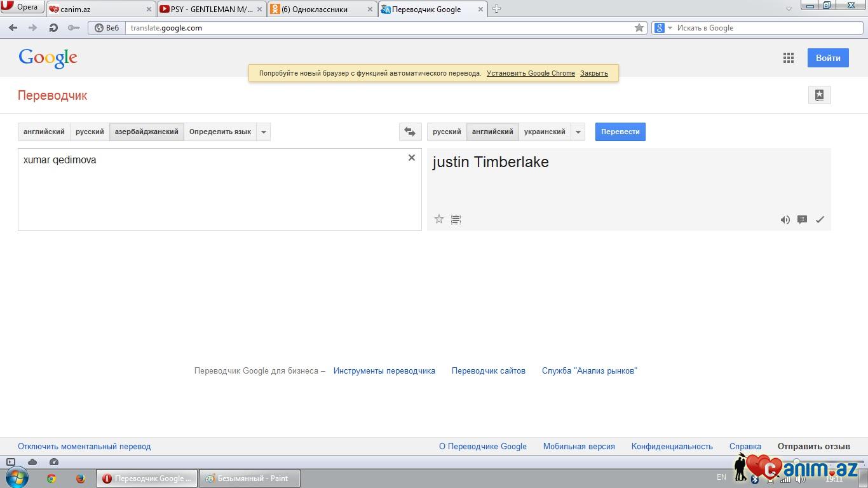Select азербайджанский as source language
Image resolution: width=868 pixels, height=488 pixels.
(147, 132)
